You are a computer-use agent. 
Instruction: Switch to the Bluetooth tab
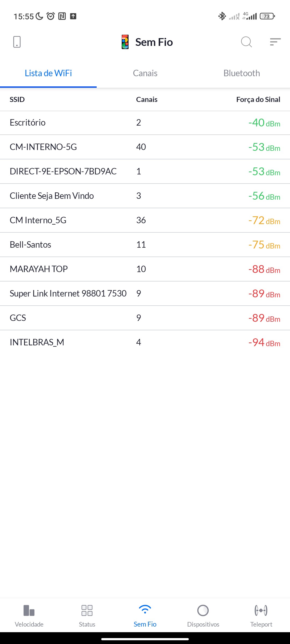242,73
